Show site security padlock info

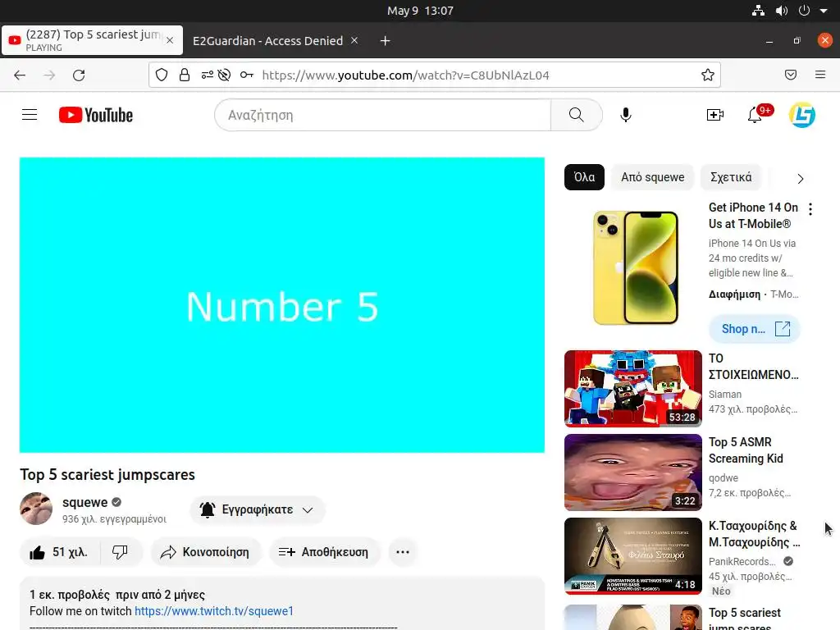[185, 75]
